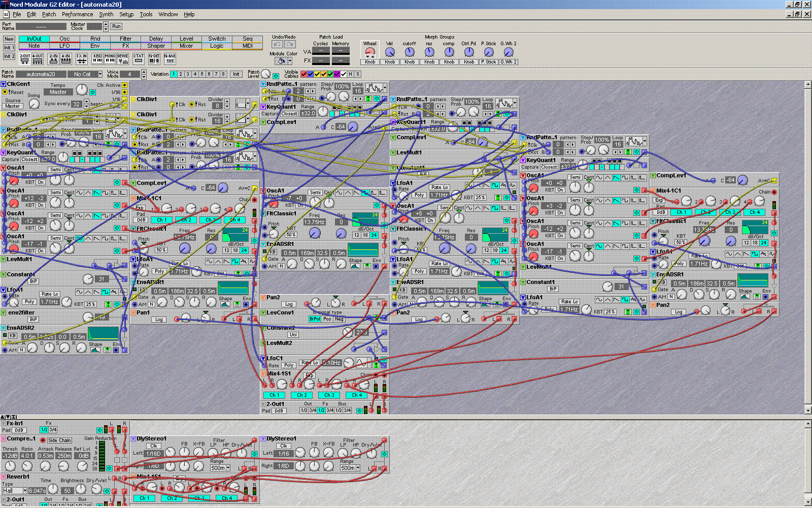The image size is (812, 508).
Task: Click the H hide cables button
Action: pyautogui.click(x=350, y=74)
